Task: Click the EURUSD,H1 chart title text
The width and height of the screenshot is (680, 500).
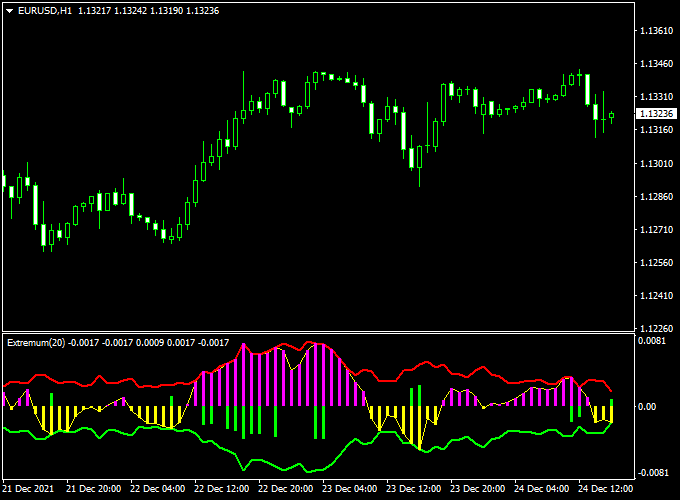Action: coord(45,11)
